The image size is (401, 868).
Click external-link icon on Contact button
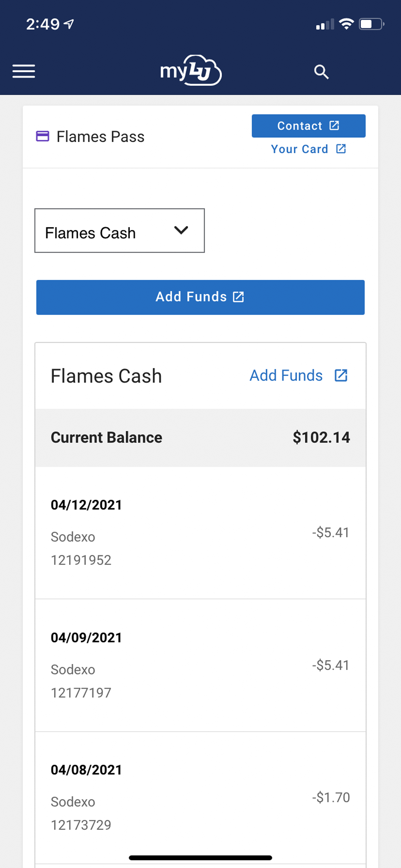(x=334, y=125)
